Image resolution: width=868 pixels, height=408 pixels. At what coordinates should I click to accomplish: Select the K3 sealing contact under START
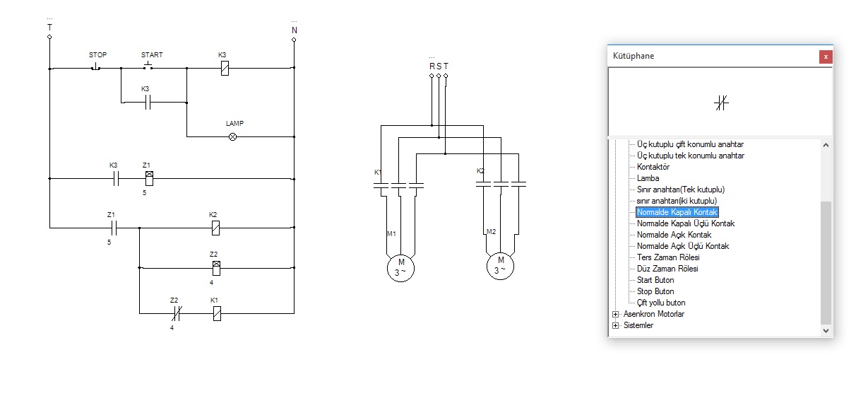(x=148, y=103)
